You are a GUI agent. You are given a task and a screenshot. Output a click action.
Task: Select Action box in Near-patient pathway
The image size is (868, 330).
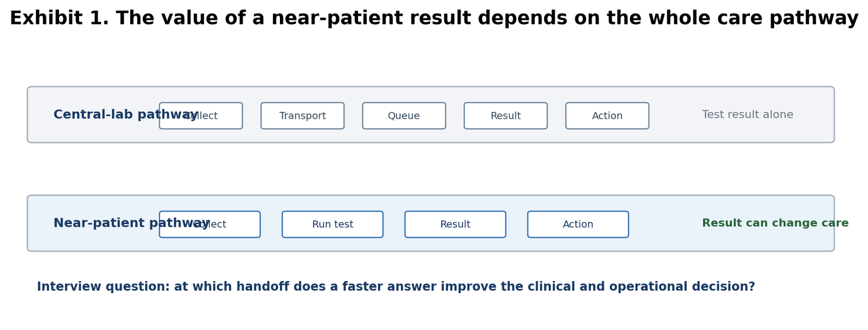[578, 224]
